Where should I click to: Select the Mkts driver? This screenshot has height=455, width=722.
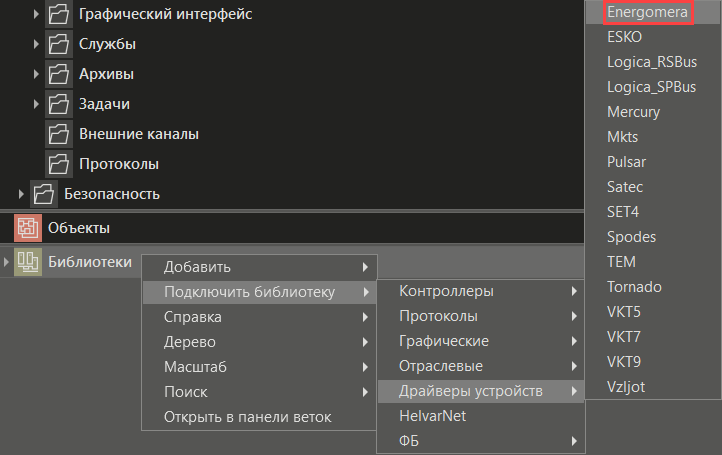pyautogui.click(x=653, y=137)
